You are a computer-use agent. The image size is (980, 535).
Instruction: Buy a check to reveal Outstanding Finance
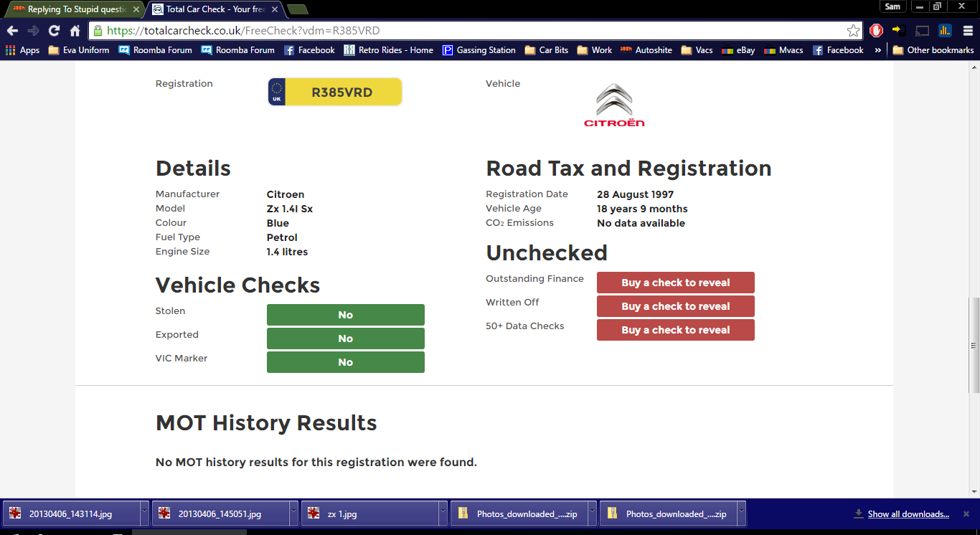[x=675, y=283]
